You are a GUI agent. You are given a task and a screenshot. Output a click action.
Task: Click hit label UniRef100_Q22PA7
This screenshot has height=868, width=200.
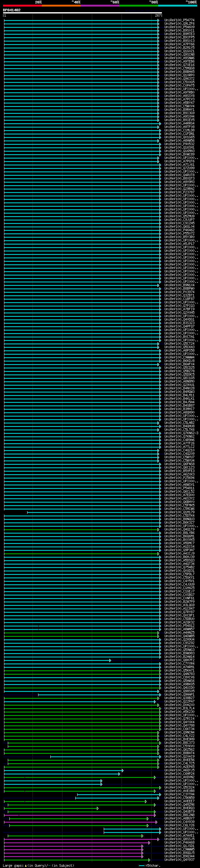tap(179, 701)
